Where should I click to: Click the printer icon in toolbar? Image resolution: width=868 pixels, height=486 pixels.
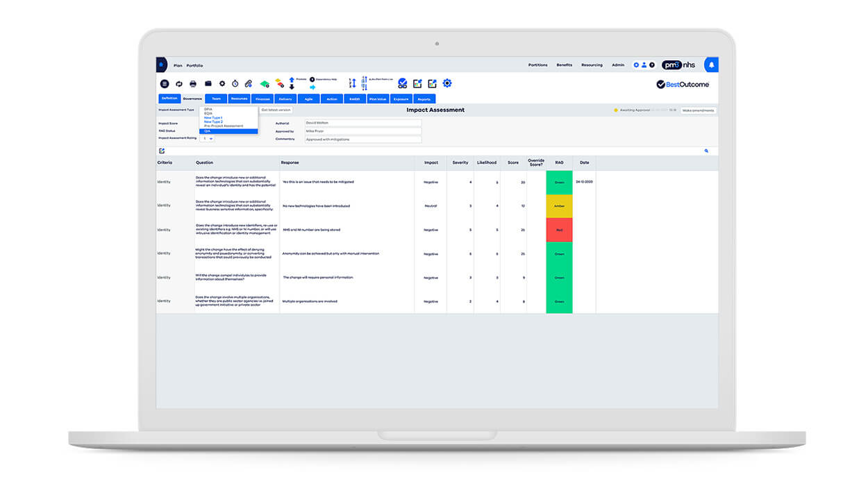(x=193, y=83)
